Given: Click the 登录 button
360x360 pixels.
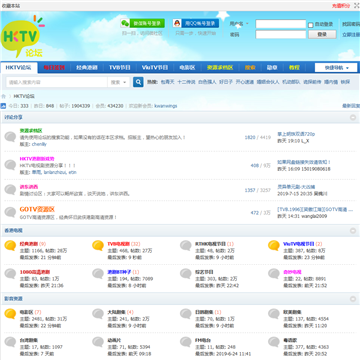Looking at the screenshot, I should (322, 34).
